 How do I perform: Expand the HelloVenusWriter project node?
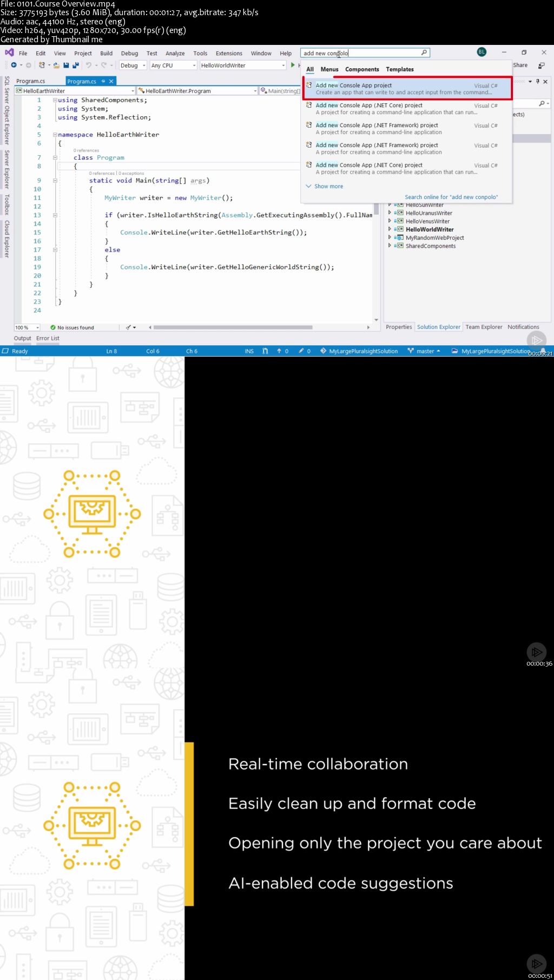coord(390,221)
